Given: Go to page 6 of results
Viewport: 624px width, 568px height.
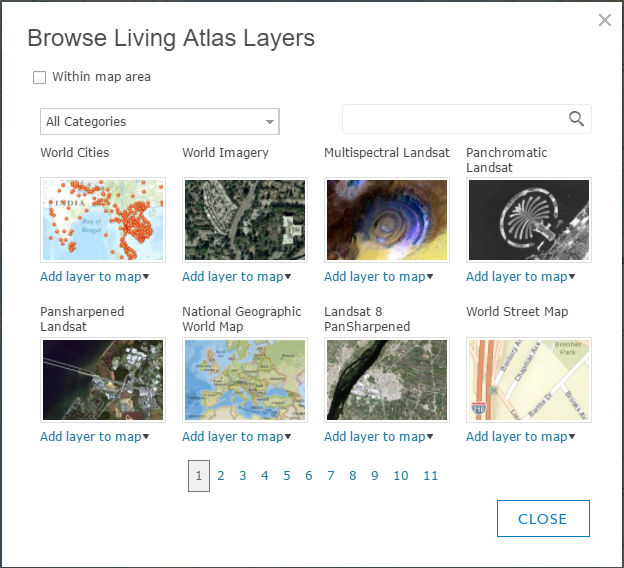Looking at the screenshot, I should (x=309, y=476).
